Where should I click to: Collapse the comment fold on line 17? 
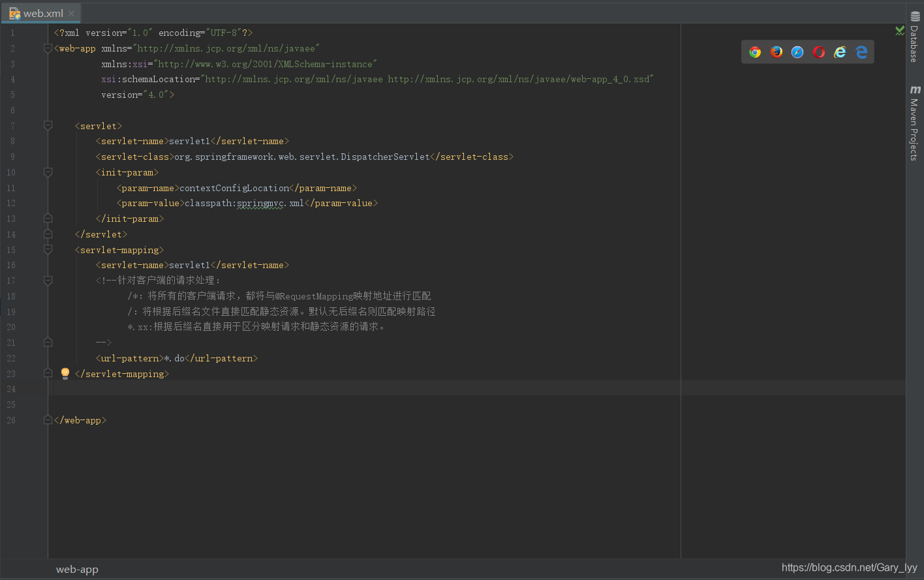pyautogui.click(x=48, y=281)
